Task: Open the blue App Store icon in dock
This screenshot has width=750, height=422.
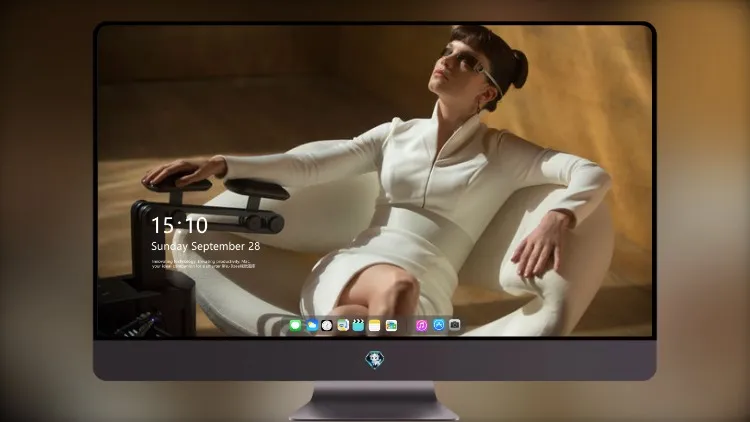Action: (x=439, y=325)
